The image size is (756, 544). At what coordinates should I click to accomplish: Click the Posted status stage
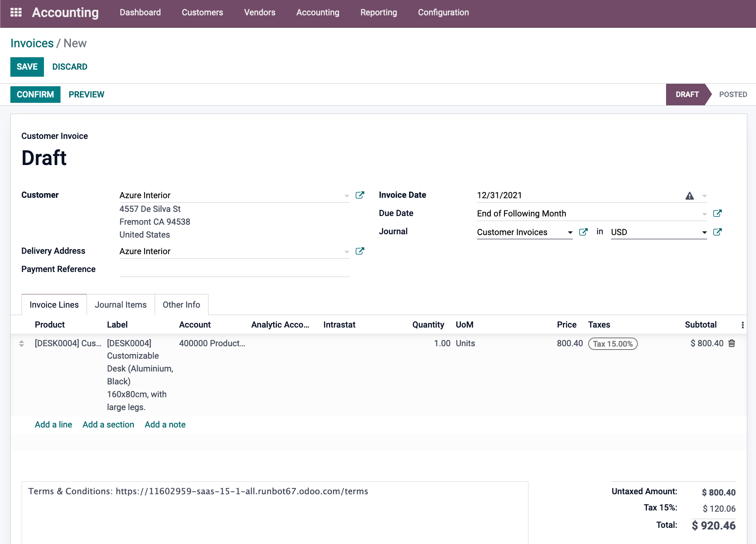(x=733, y=95)
